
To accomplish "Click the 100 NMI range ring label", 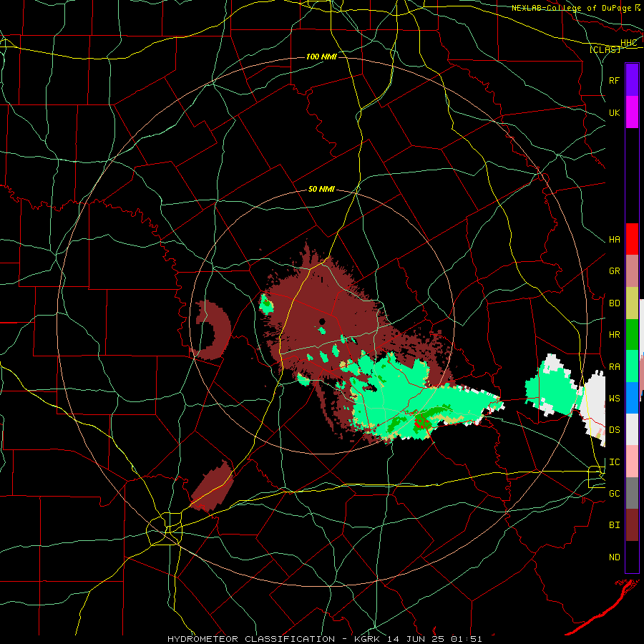I will (x=321, y=57).
